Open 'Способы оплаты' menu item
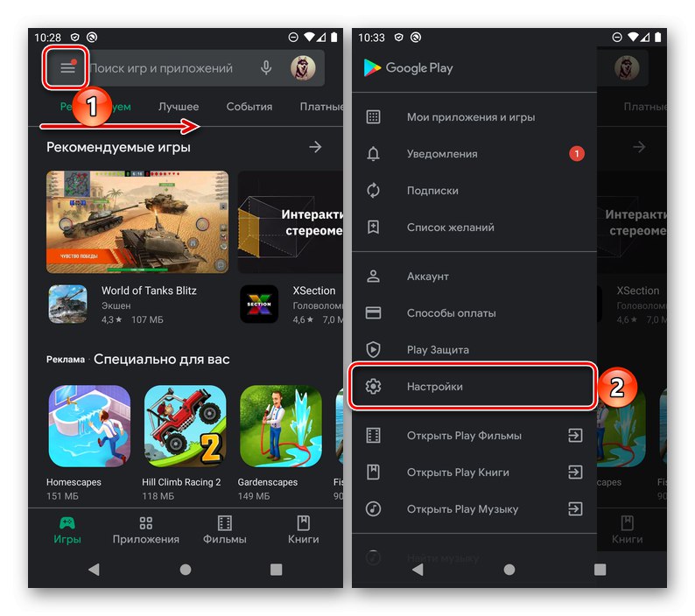Screen dimensions: 695x616 (474, 313)
